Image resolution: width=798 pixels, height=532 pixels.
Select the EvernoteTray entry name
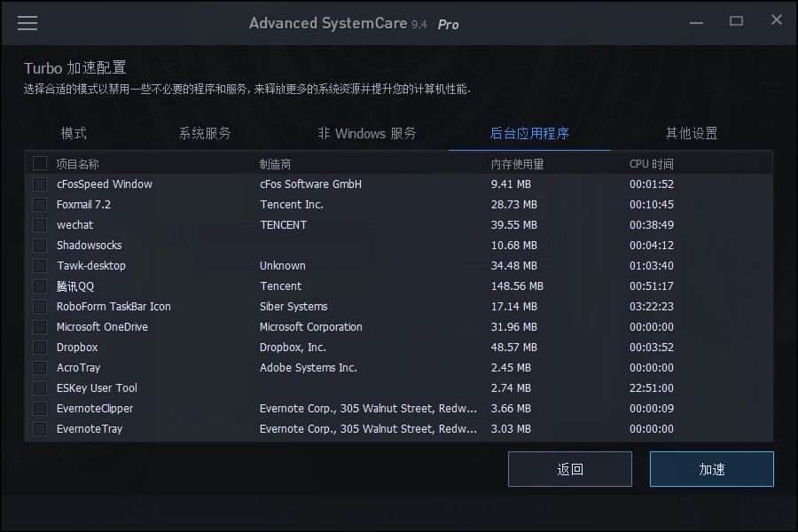(x=90, y=428)
